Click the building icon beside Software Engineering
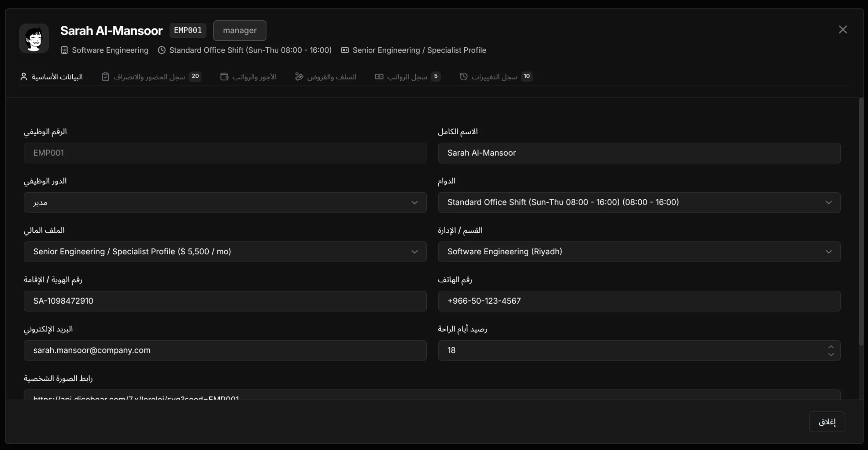This screenshot has height=450, width=868. point(64,50)
